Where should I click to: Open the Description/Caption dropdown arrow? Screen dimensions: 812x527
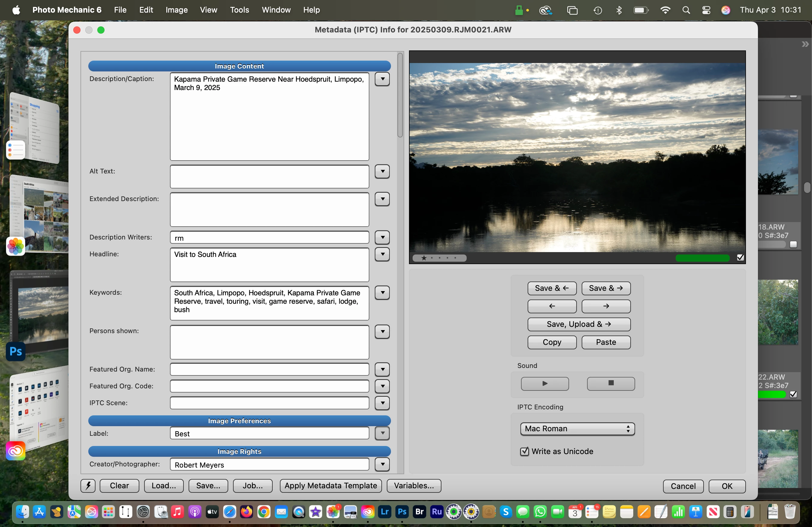coord(382,79)
